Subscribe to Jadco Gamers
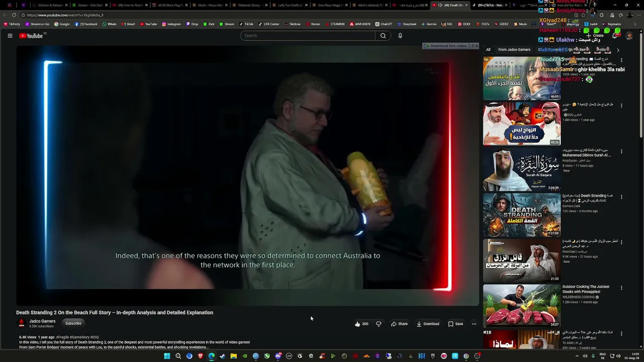Screen dimensions: 644x362 pos(73,323)
